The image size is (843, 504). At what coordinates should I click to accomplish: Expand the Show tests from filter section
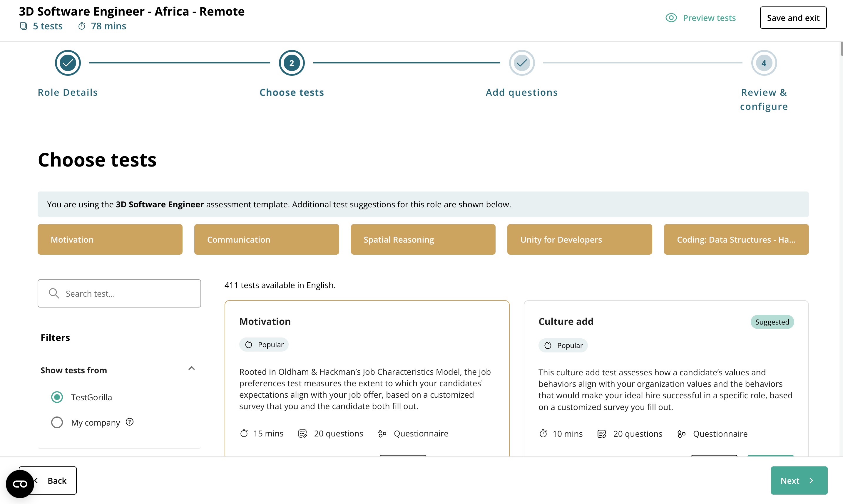coord(192,368)
